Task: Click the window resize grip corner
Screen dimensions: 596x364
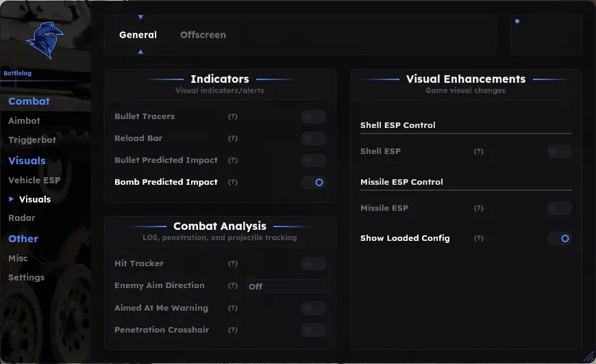Action: click(x=589, y=356)
